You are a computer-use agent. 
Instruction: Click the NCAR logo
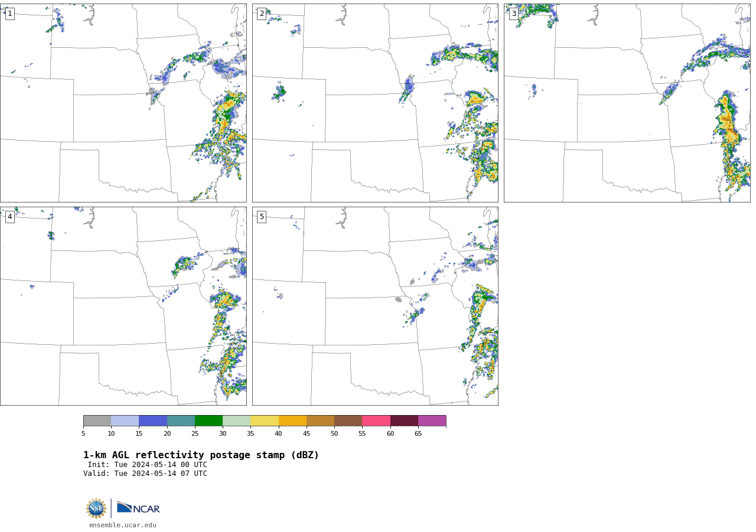tap(138, 508)
